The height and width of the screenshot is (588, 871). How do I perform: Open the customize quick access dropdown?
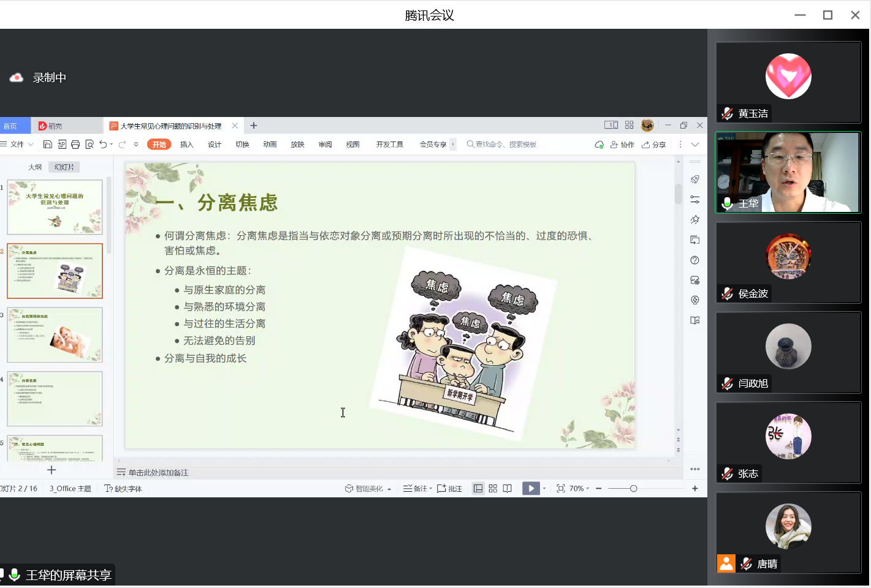[x=136, y=145]
